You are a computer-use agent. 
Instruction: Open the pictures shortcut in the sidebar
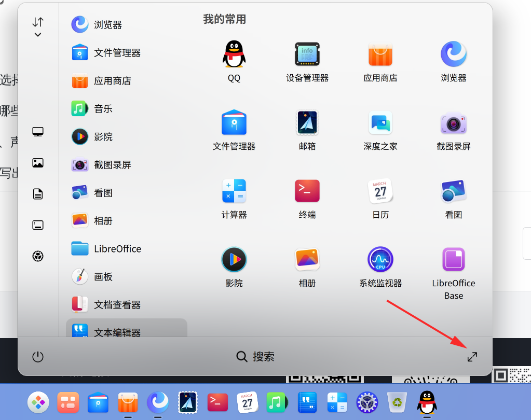[37, 163]
